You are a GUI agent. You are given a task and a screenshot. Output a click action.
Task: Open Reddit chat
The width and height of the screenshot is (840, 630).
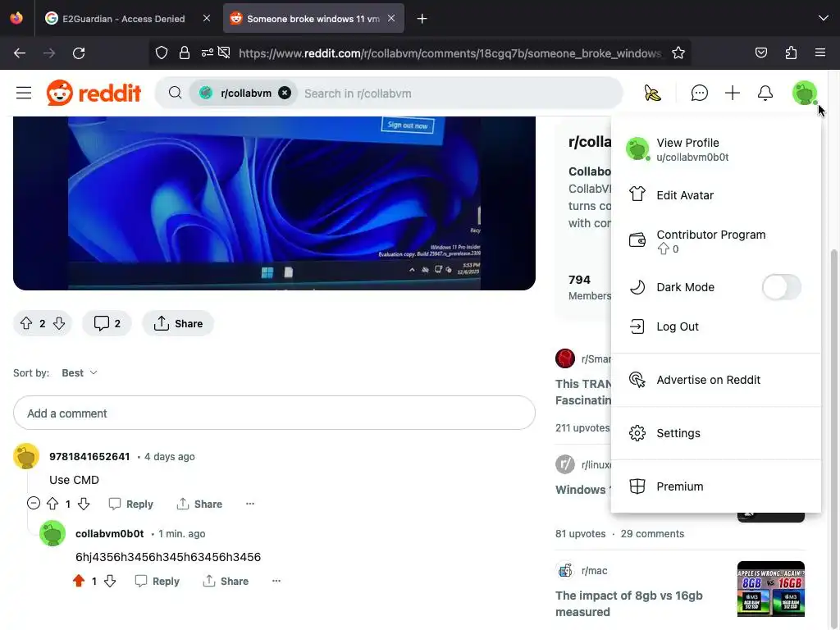point(699,94)
